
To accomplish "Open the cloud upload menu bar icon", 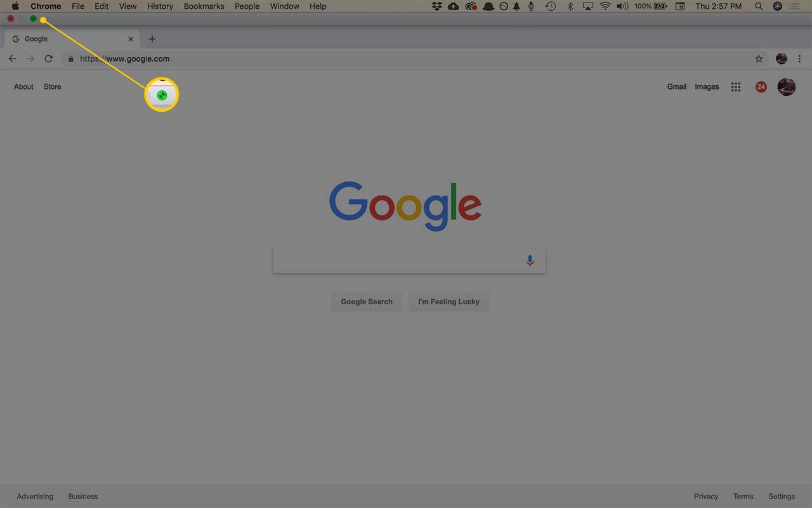I will (x=454, y=6).
